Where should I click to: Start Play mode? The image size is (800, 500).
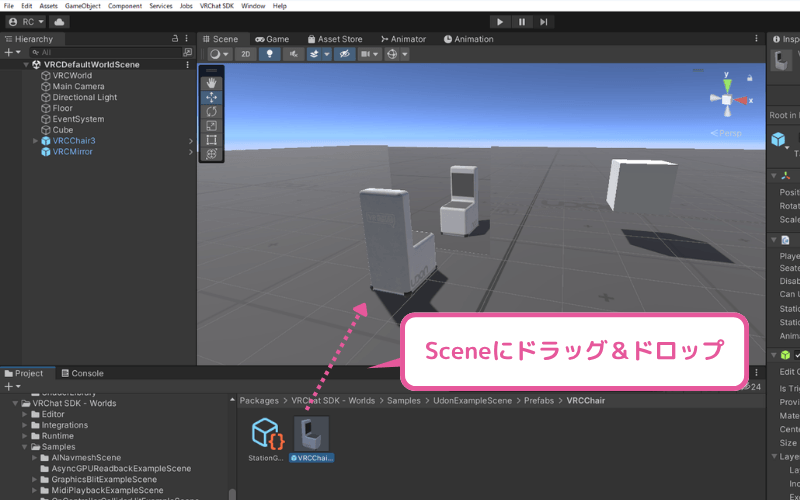pos(500,22)
